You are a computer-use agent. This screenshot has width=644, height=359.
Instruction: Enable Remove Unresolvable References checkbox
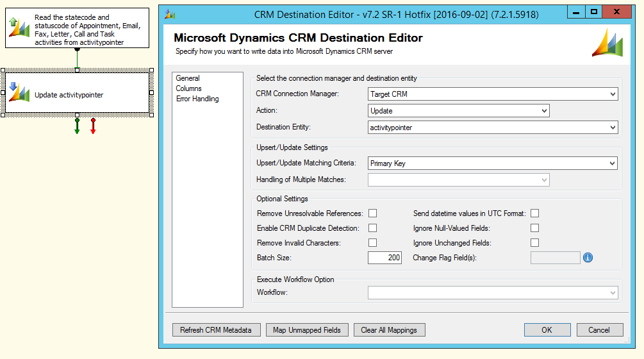pos(372,213)
